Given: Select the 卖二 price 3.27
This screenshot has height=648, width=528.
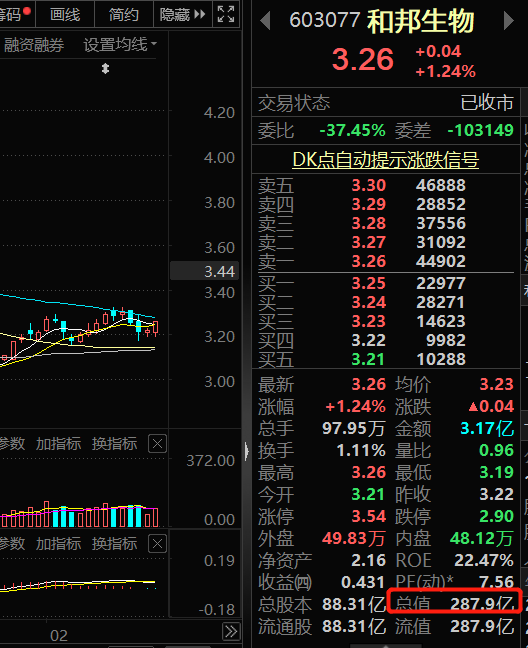Looking at the screenshot, I should click(x=369, y=242).
